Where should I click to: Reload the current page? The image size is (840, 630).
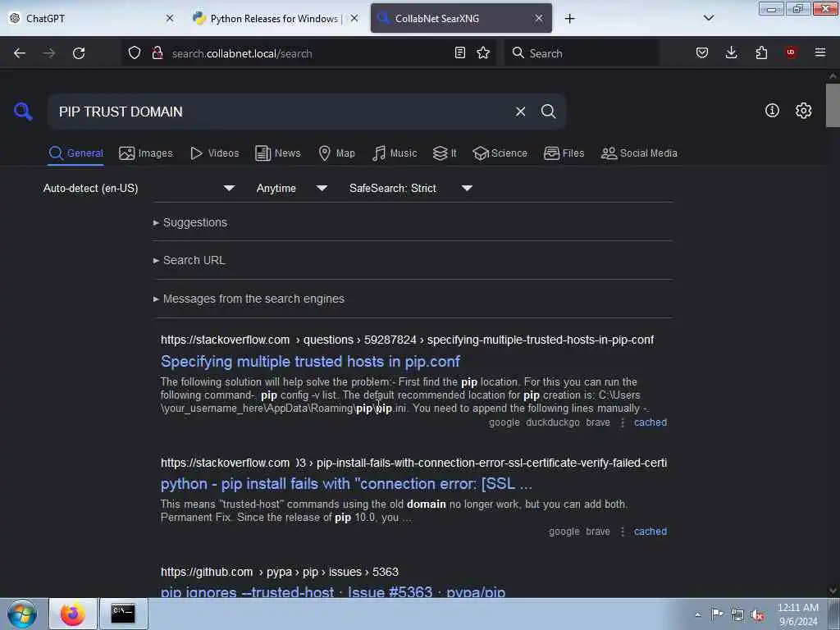click(x=79, y=53)
